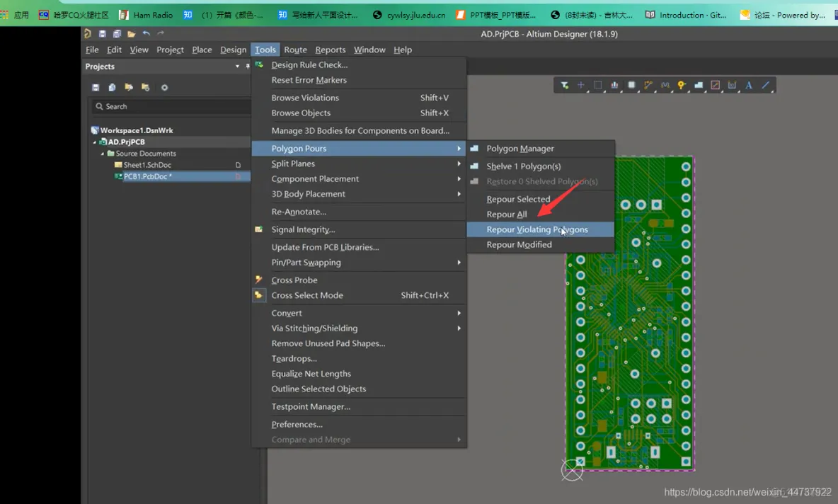The image size is (838, 504).
Task: Open the Projects panel dropdown arrow
Action: (237, 67)
